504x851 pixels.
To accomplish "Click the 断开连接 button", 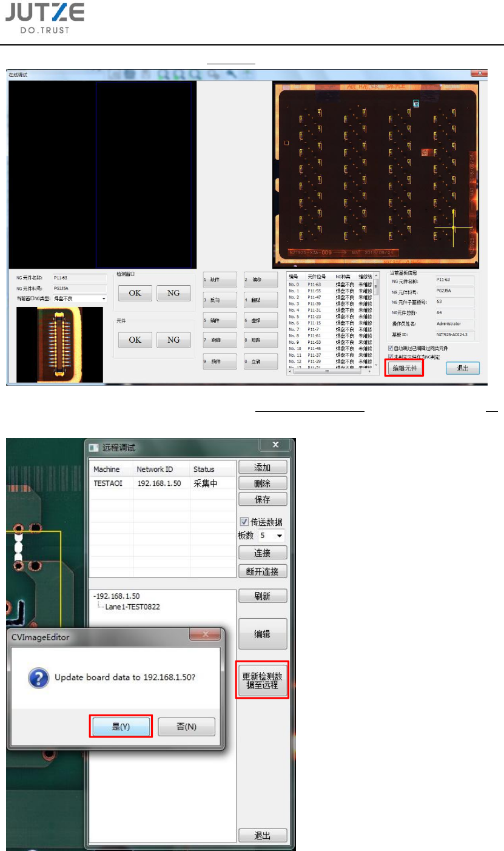I will click(263, 571).
